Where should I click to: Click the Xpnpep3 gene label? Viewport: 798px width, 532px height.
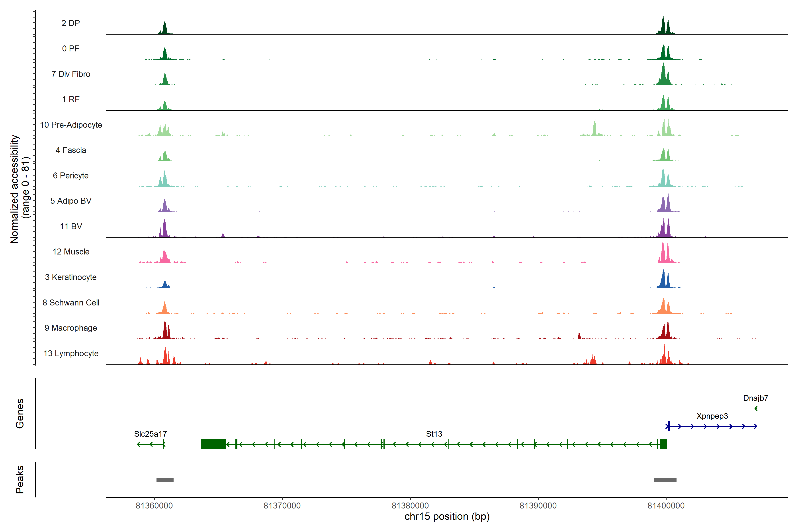tap(712, 416)
